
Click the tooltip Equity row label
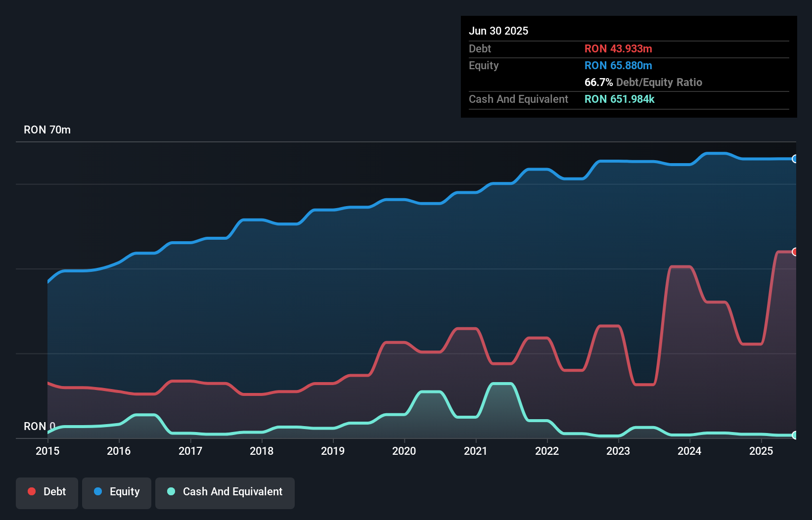click(x=484, y=65)
